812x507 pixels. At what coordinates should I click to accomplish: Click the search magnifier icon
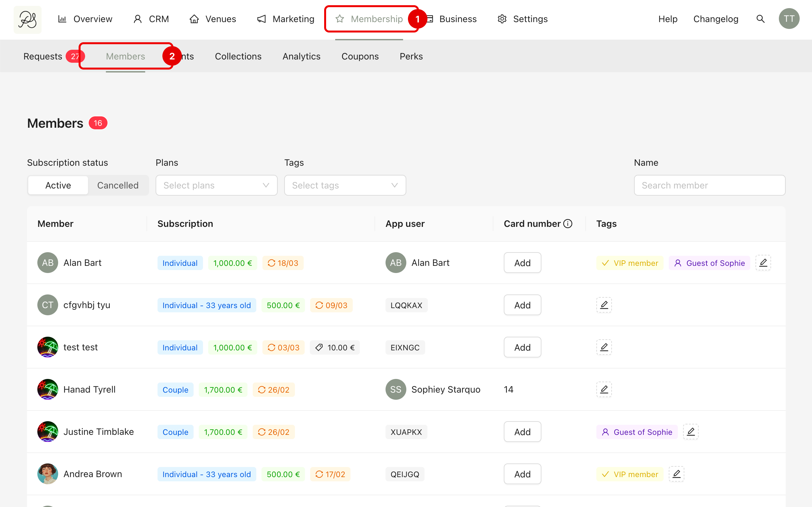(x=760, y=19)
